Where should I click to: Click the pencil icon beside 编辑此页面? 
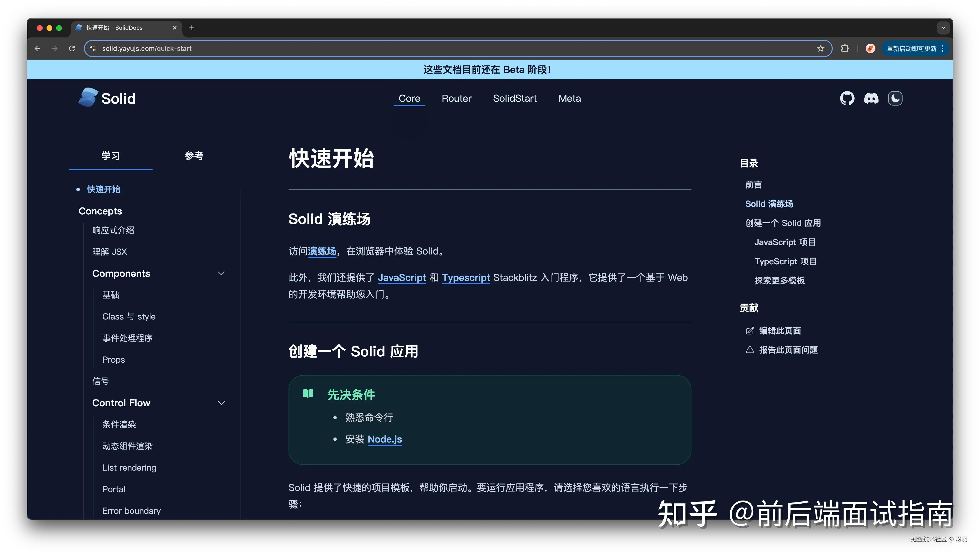[750, 331]
